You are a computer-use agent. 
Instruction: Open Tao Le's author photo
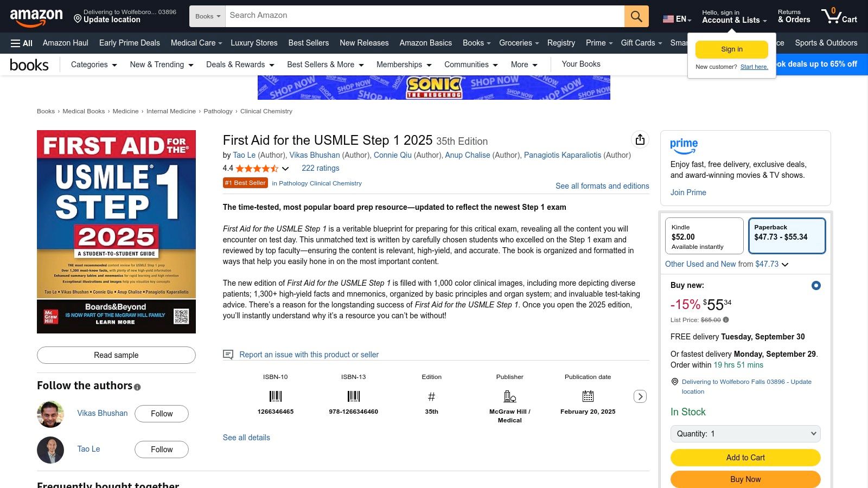(x=50, y=450)
